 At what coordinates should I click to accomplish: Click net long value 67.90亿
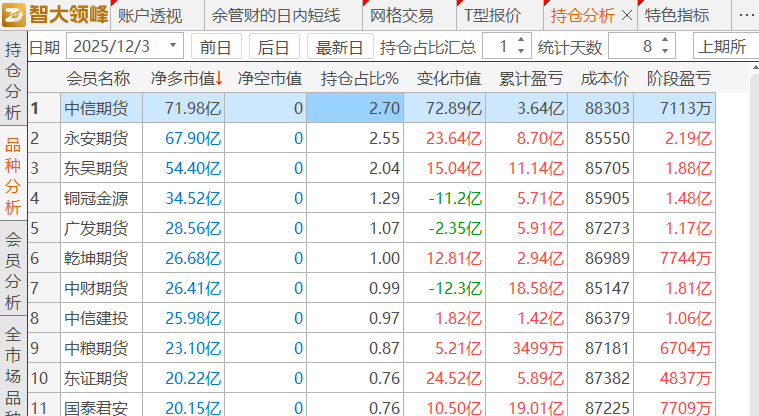click(193, 139)
